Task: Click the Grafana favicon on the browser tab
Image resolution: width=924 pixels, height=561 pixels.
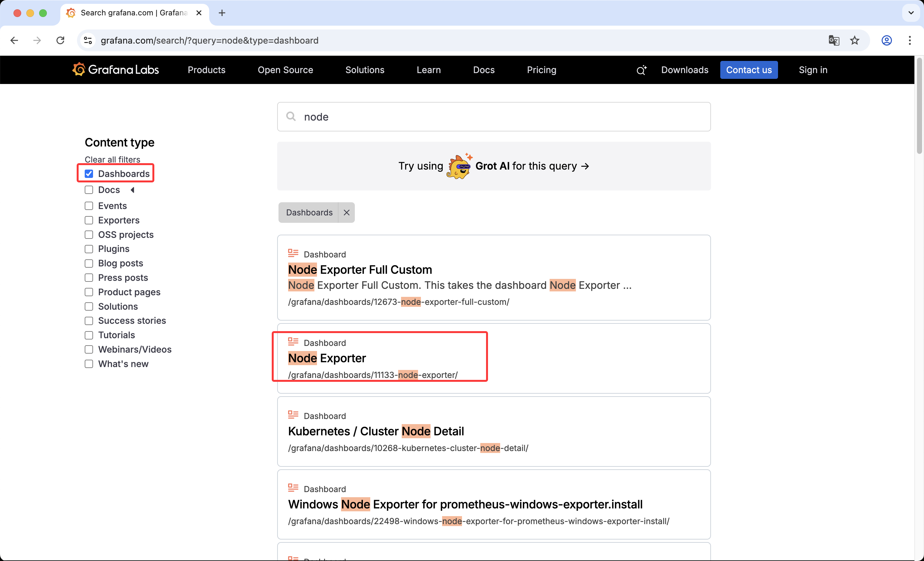Action: point(71,13)
